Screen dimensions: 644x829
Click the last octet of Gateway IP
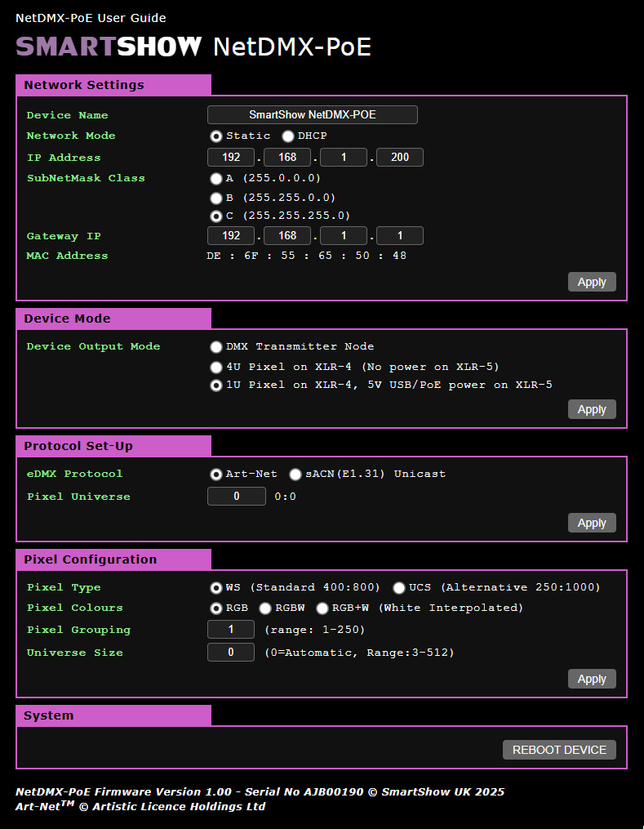click(x=399, y=236)
